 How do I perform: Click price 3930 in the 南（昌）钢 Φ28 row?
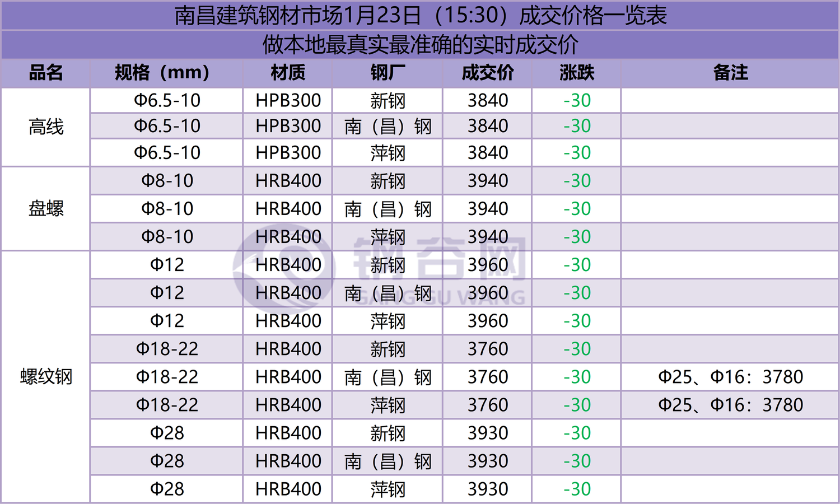tap(488, 461)
